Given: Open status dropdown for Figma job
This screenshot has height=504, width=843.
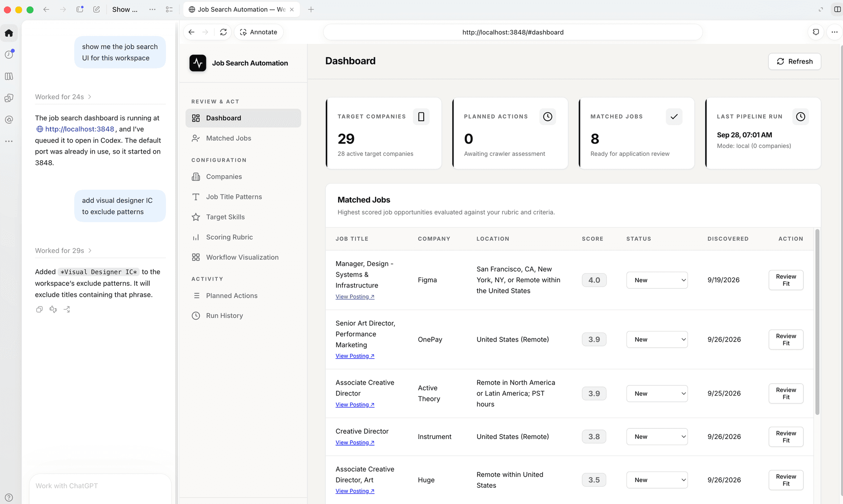Looking at the screenshot, I should [x=657, y=280].
